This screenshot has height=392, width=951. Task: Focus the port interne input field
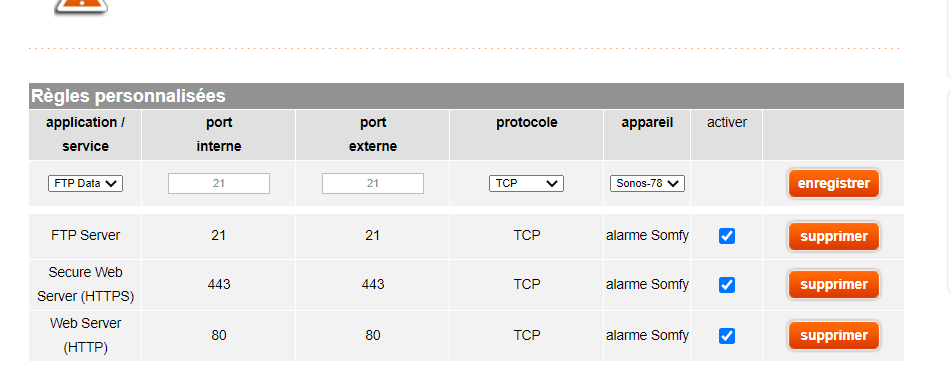pyautogui.click(x=219, y=183)
